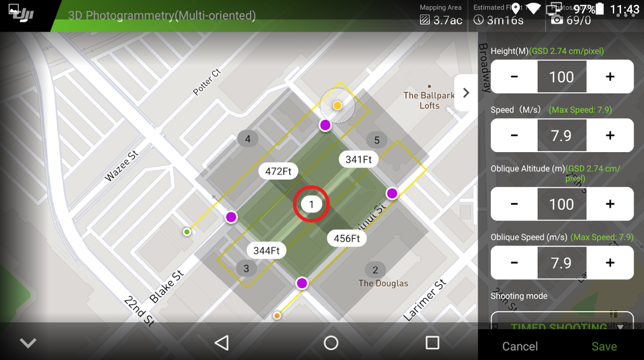The height and width of the screenshot is (360, 644).
Task: Tap the green route start point
Action: point(187,232)
